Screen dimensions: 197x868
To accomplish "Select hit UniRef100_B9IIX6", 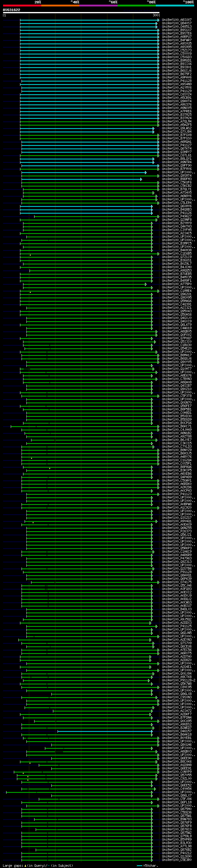I will click(x=176, y=64).
